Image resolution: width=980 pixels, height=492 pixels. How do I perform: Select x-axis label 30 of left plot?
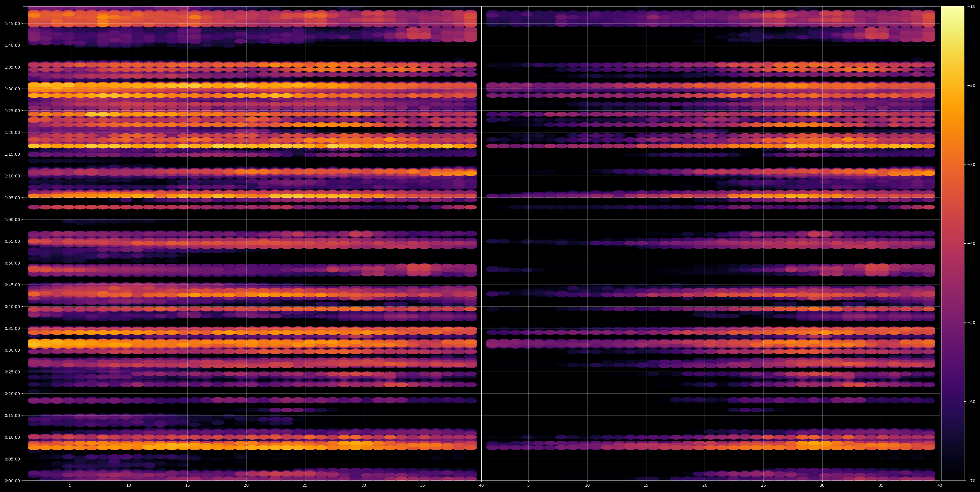pyautogui.click(x=364, y=486)
